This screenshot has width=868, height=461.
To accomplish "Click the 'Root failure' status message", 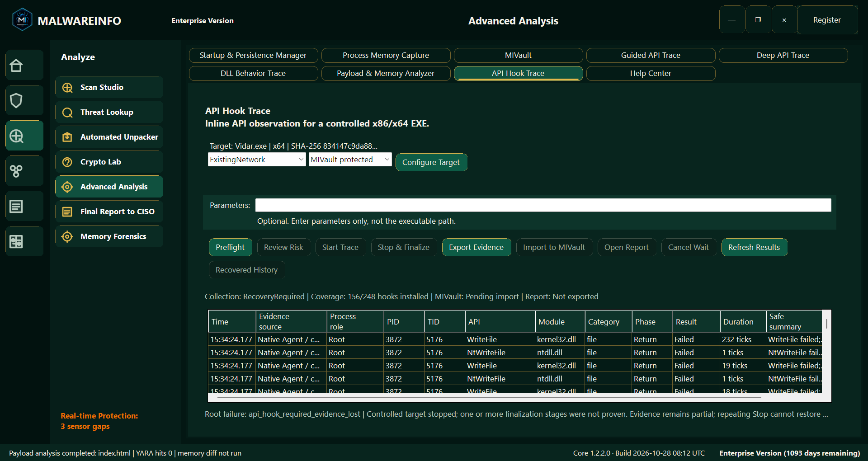I will click(x=516, y=414).
